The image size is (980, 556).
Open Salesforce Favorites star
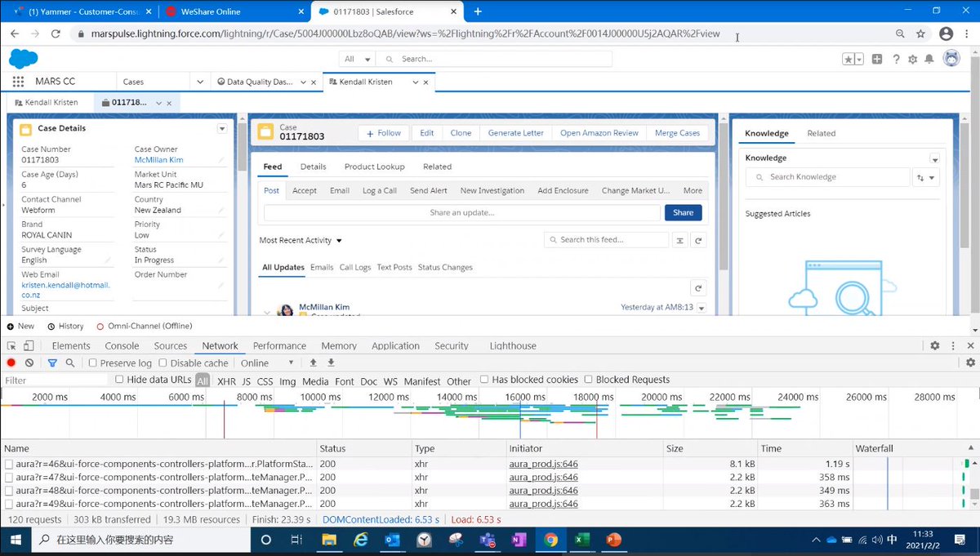pos(849,59)
